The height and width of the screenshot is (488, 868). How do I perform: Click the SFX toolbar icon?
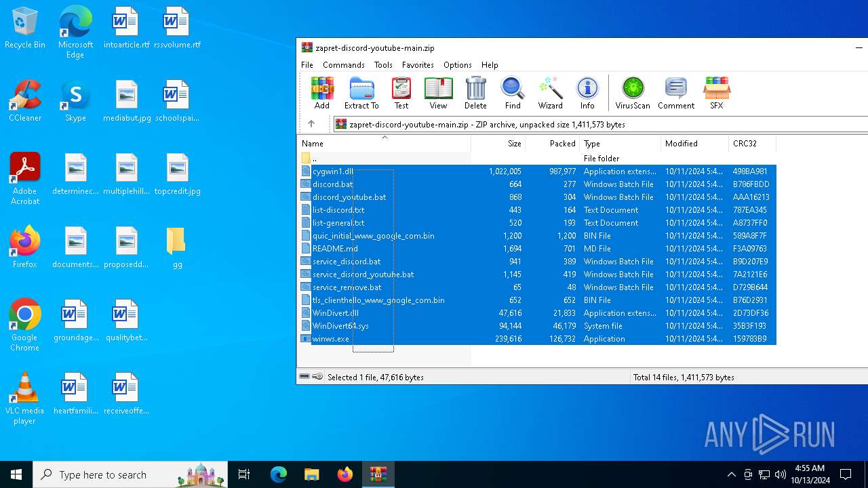tap(716, 93)
